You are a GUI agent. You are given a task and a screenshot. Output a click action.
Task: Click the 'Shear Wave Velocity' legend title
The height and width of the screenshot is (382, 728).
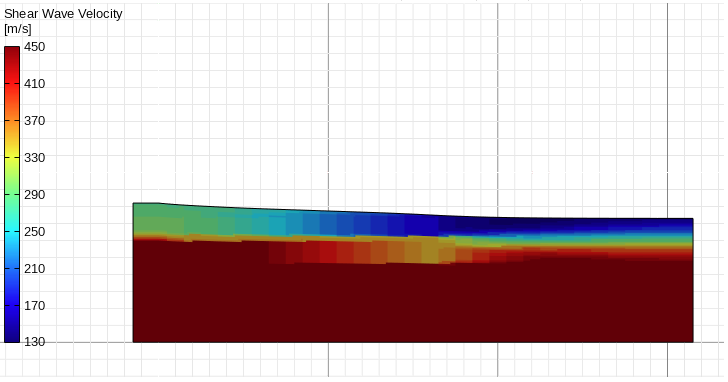63,14
